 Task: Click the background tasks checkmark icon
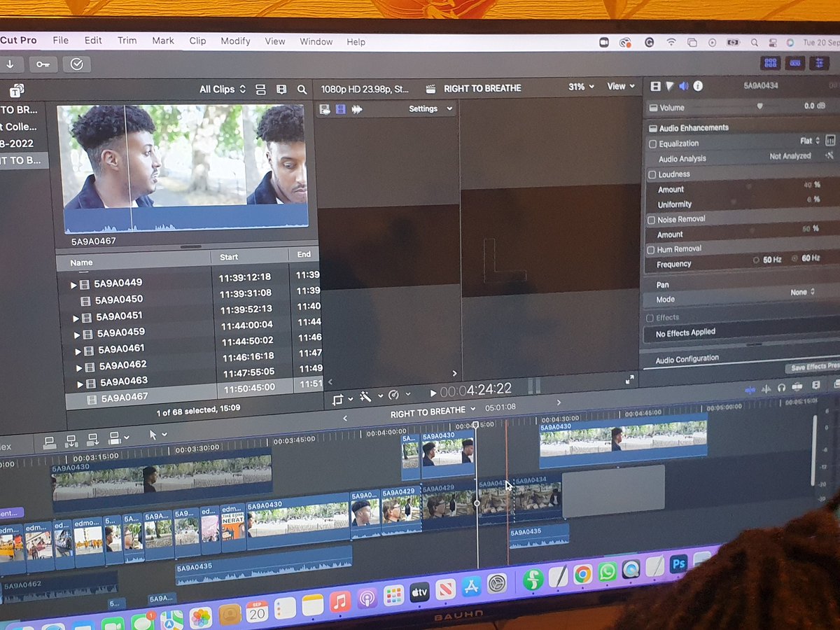77,64
